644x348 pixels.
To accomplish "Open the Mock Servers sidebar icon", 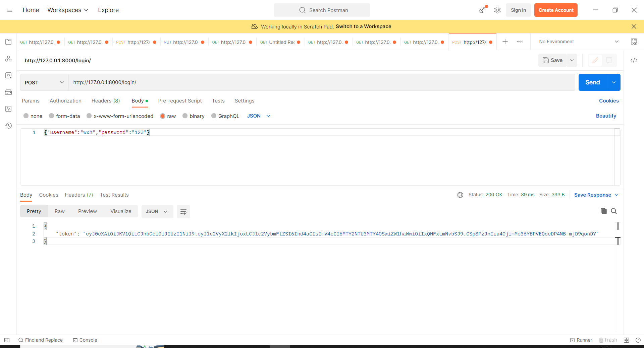I will 8,92.
